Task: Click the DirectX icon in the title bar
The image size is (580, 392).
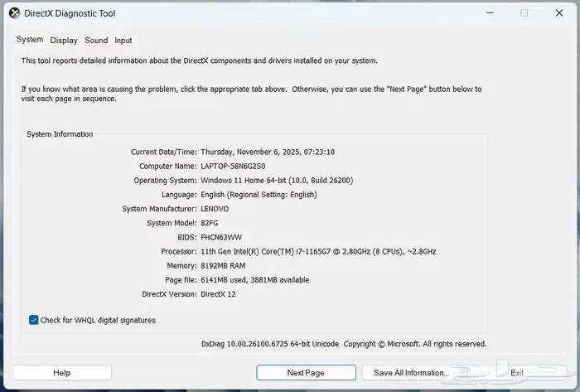Action: (14, 13)
